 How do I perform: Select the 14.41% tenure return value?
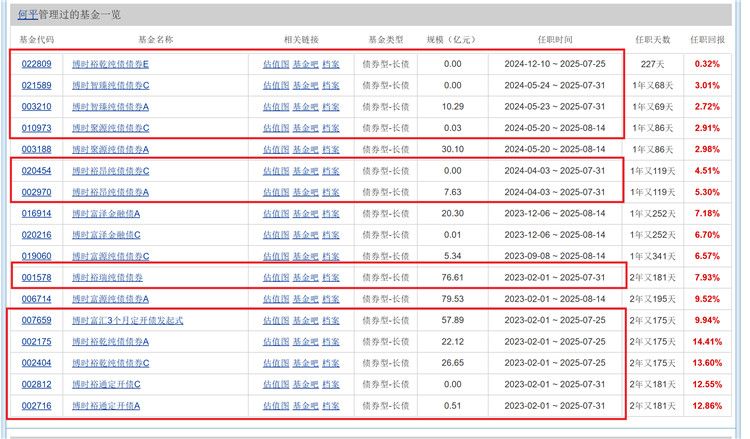point(707,341)
